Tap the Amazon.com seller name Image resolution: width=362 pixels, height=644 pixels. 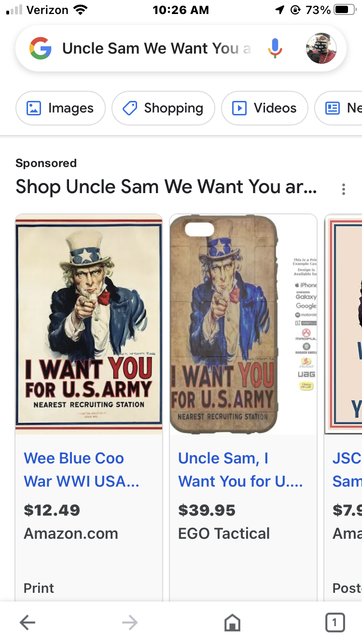[x=71, y=533]
